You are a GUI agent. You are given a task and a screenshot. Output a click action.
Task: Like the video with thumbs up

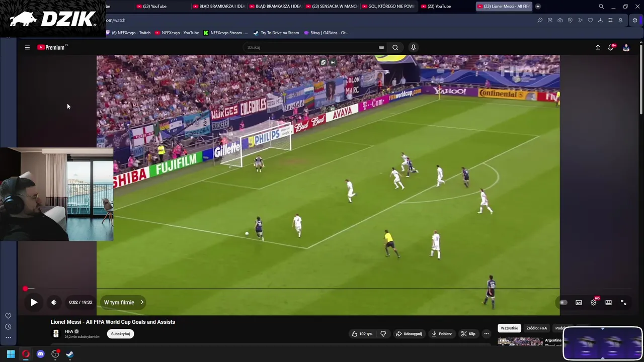362,334
